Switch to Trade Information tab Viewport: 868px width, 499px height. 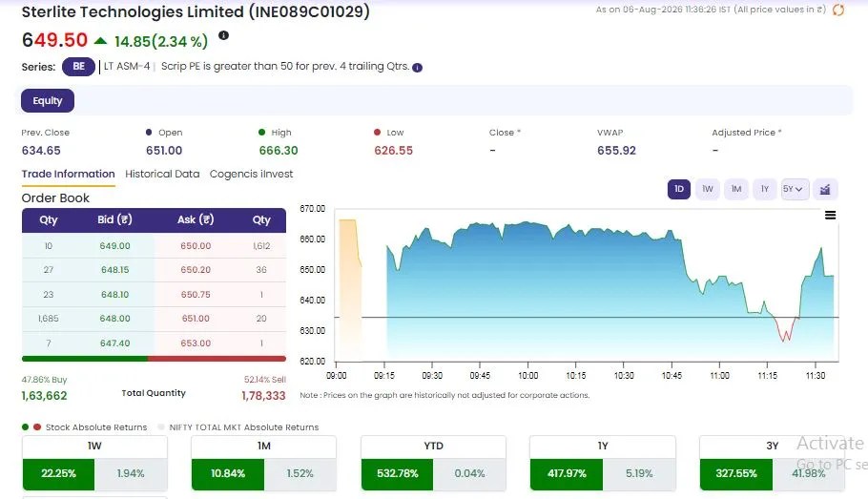point(68,174)
